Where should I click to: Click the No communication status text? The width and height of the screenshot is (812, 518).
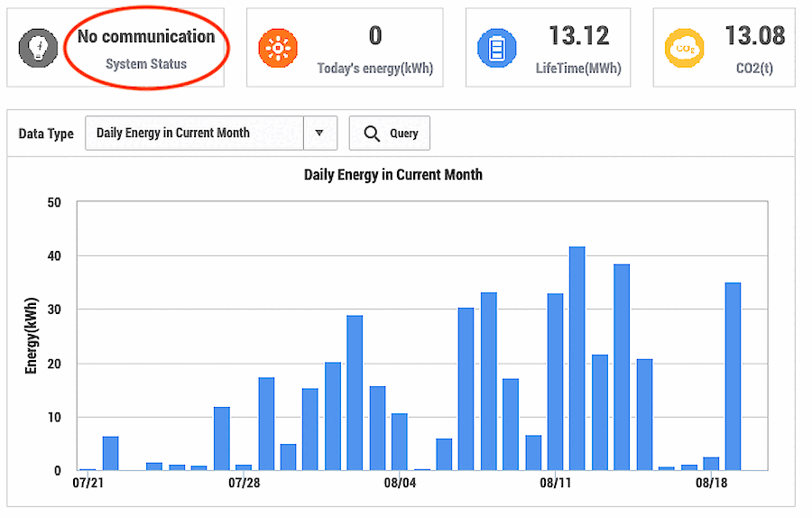tap(146, 37)
